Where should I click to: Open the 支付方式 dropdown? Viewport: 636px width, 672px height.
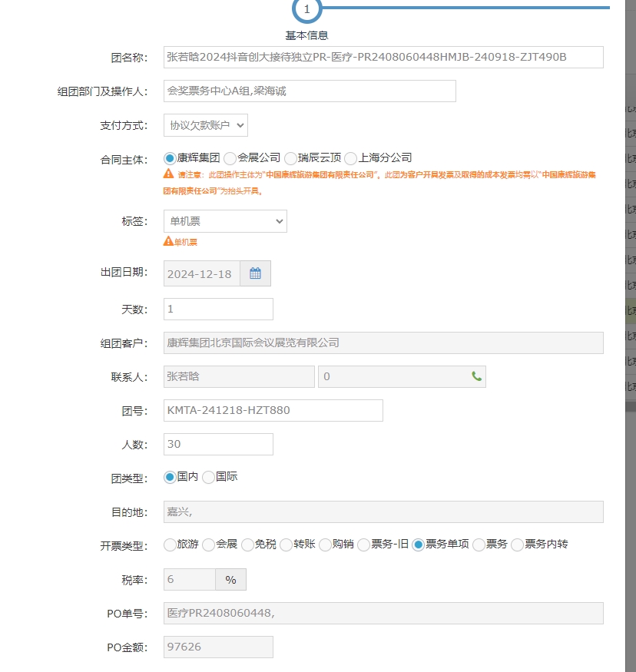206,125
